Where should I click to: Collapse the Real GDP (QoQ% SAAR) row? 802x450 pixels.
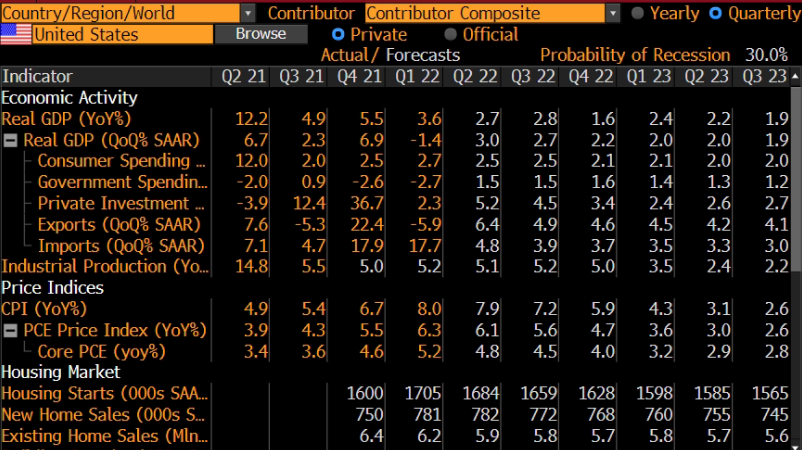[10, 140]
